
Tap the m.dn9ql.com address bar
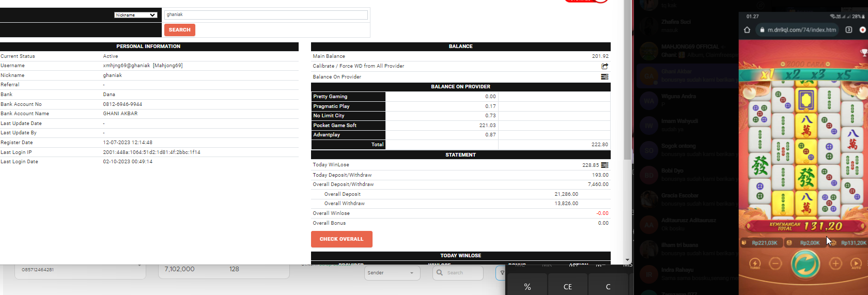tap(798, 30)
